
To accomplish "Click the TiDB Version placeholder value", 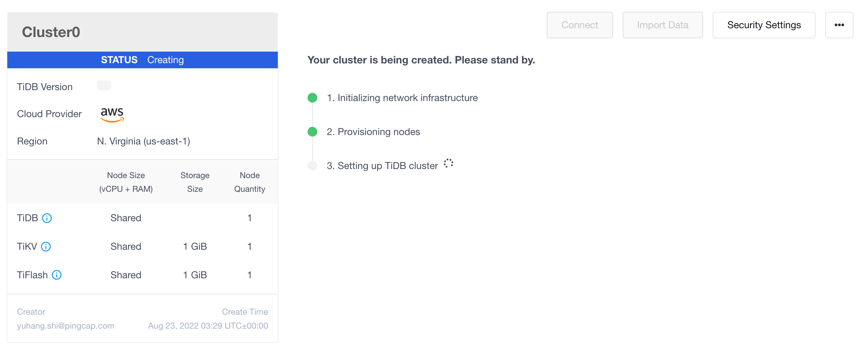I will (104, 86).
